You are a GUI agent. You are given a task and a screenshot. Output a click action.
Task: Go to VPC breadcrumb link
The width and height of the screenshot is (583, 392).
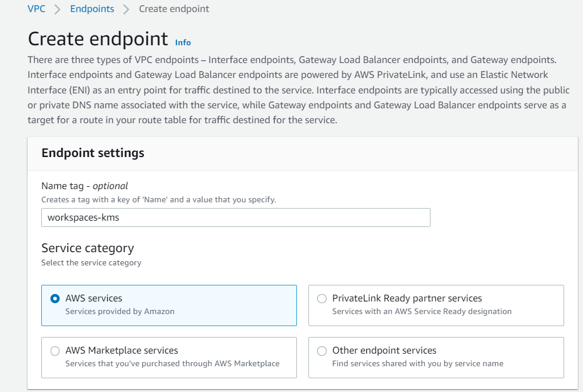coord(36,9)
